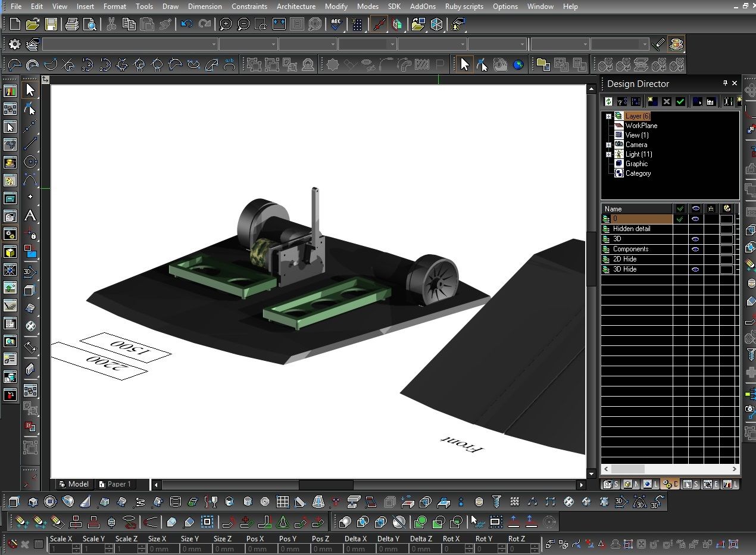
Task: Click the Save icon in the standard toolbar
Action: [x=51, y=24]
